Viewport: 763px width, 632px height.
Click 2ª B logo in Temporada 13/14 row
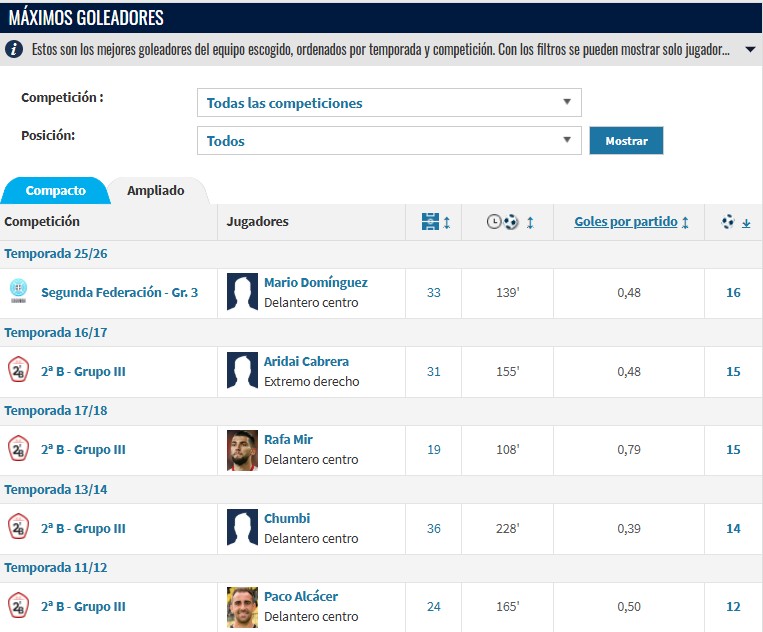17,528
